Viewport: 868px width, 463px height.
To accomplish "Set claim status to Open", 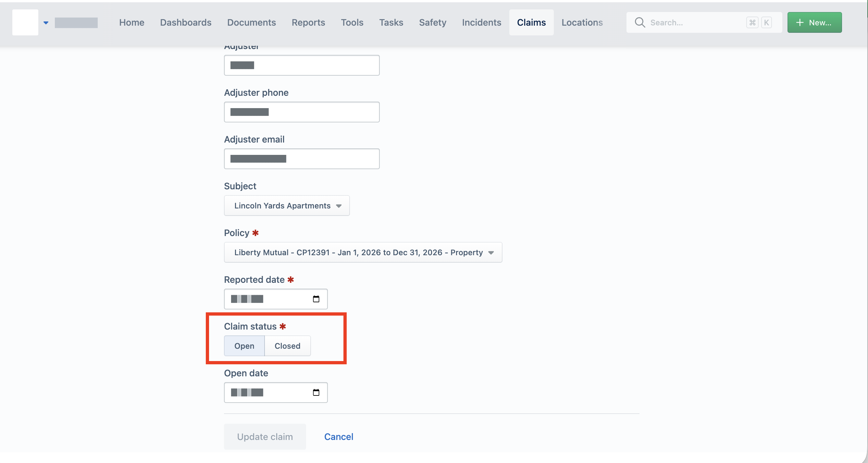I will [x=244, y=346].
